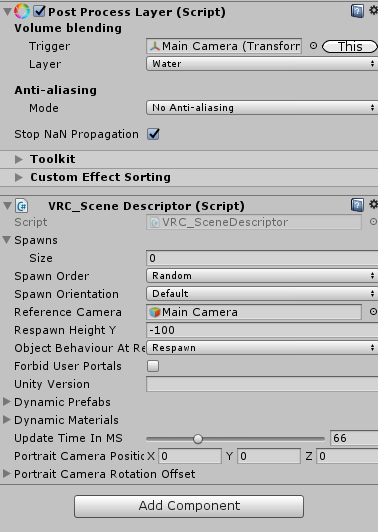This screenshot has height=532, width=378.
Task: Click the Trigger object picker circle
Action: [314, 46]
